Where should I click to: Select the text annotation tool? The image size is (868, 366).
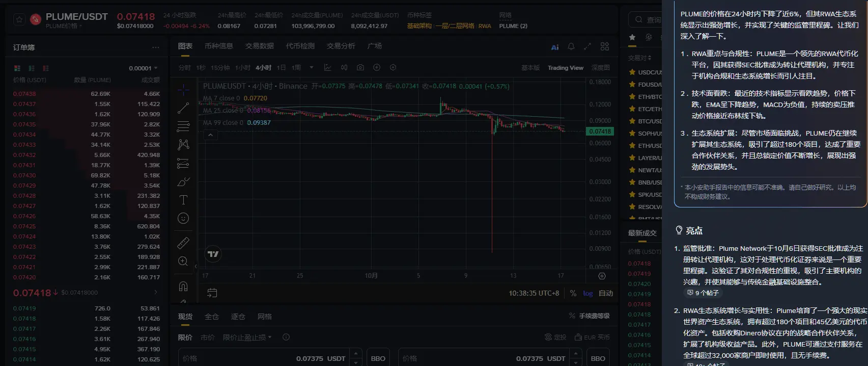click(x=183, y=200)
